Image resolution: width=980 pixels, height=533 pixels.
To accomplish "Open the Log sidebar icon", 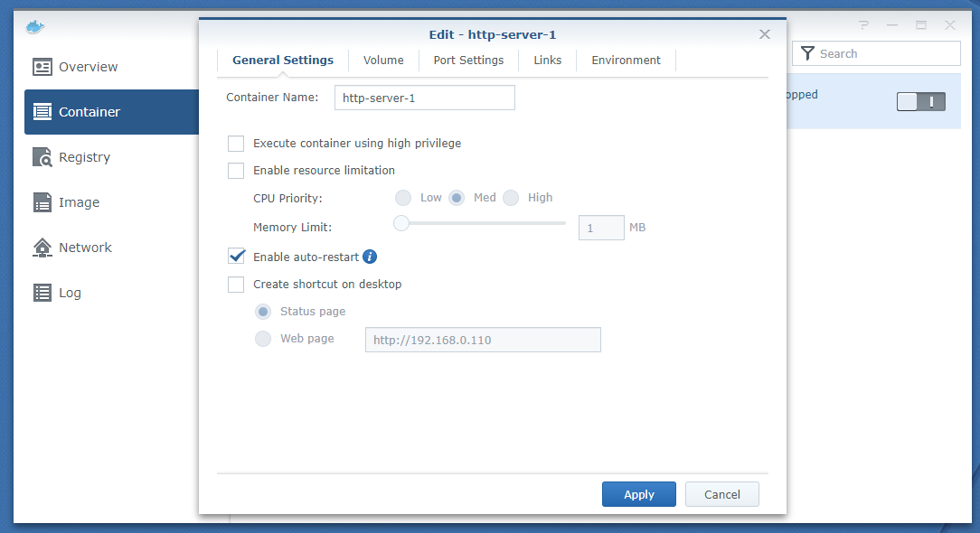I will click(x=42, y=293).
